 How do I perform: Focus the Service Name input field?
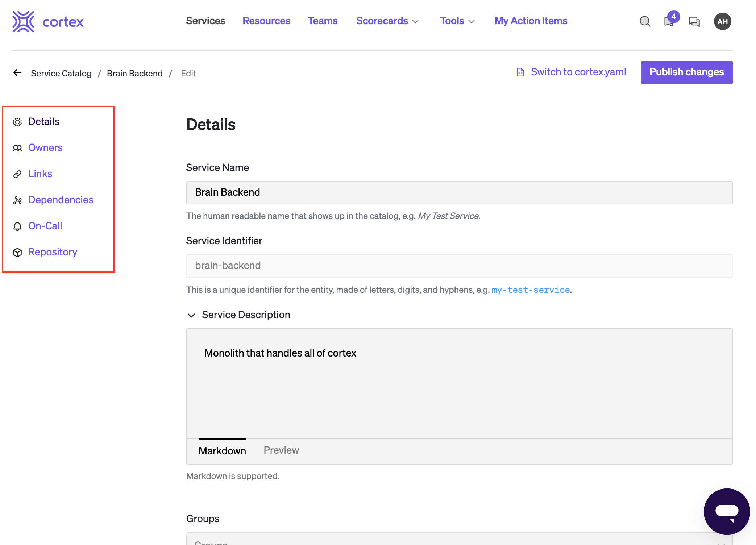pyautogui.click(x=459, y=193)
